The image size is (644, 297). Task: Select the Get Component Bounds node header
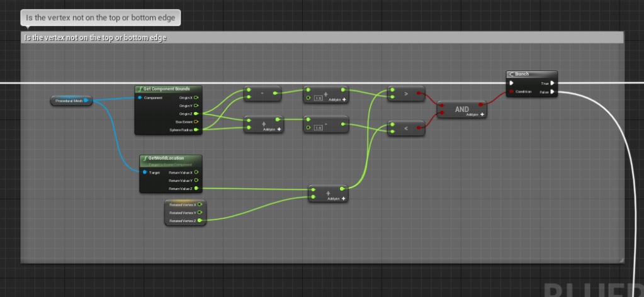point(168,89)
